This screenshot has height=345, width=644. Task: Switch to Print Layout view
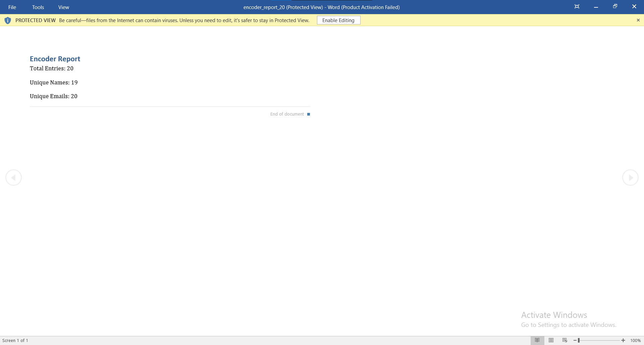click(x=551, y=340)
